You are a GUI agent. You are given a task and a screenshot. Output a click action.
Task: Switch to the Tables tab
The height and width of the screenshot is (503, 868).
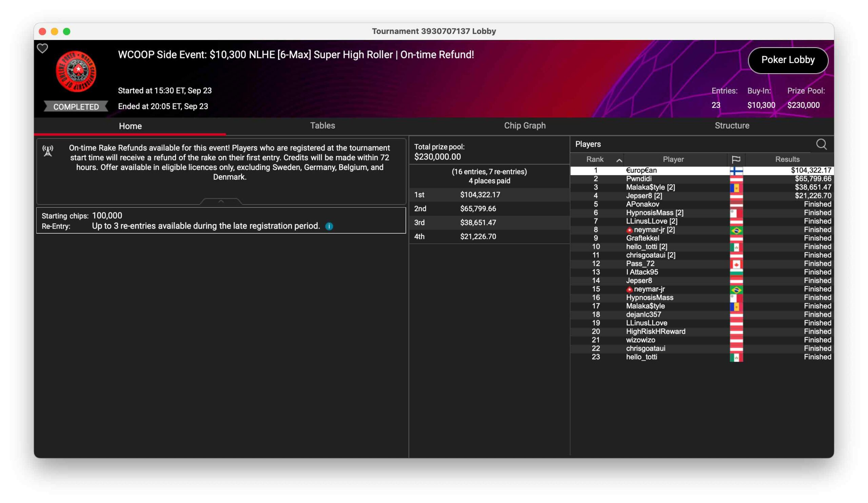(x=322, y=126)
